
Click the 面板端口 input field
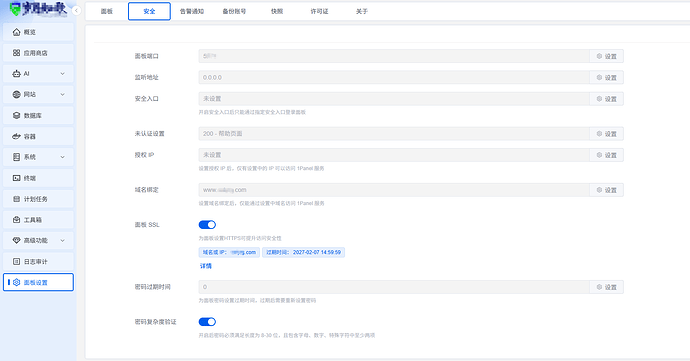click(x=394, y=56)
